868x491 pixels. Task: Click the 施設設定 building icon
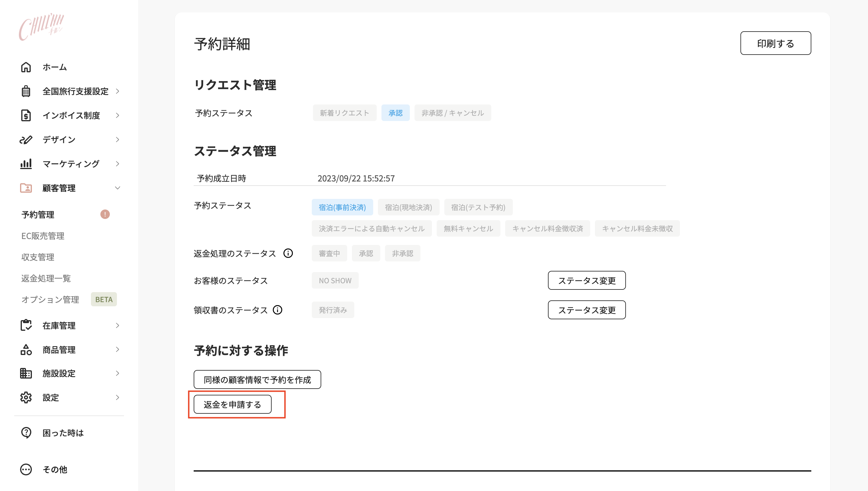pos(26,373)
